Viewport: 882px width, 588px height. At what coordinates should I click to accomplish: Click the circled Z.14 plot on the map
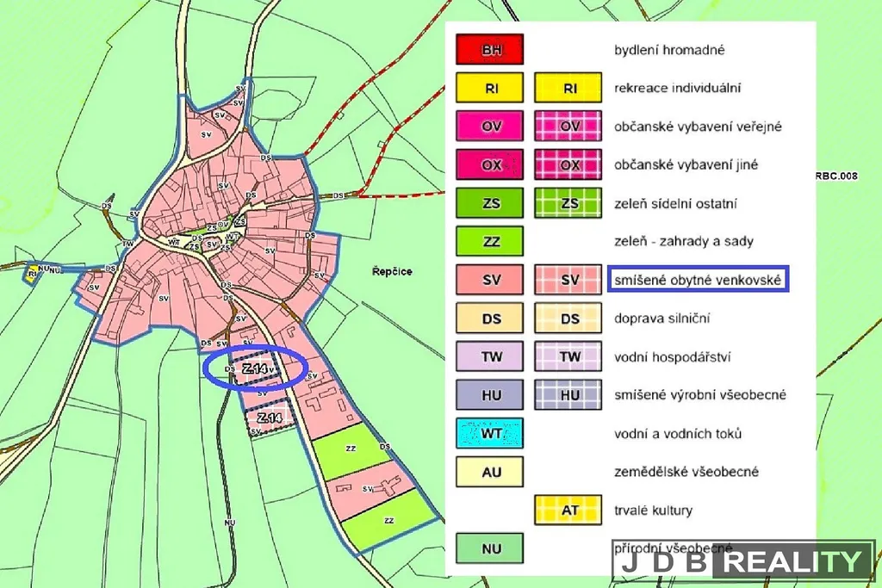[x=255, y=368]
